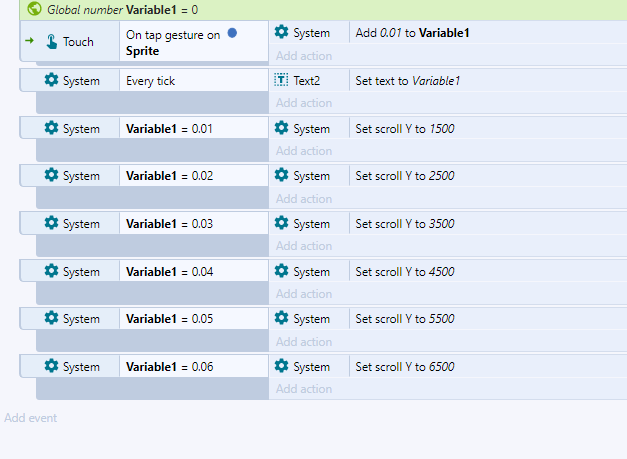Click condition gear icon in Variable1 = 0.06 row
The height and width of the screenshot is (459, 627).
(x=51, y=366)
